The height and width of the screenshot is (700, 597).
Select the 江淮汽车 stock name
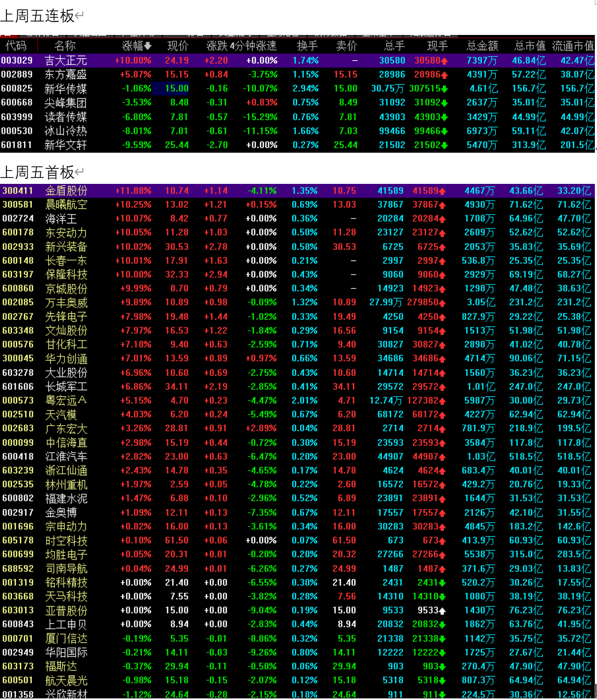coord(66,456)
